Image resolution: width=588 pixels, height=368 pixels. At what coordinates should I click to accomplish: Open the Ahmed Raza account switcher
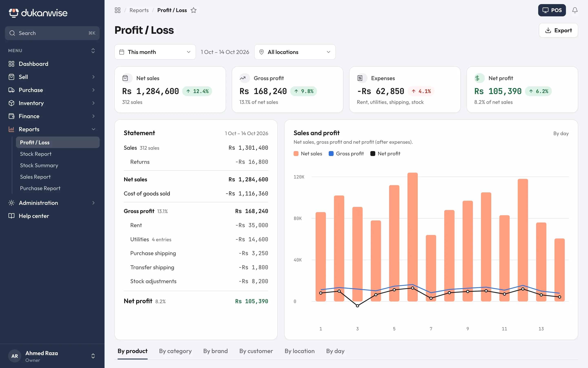tap(93, 356)
